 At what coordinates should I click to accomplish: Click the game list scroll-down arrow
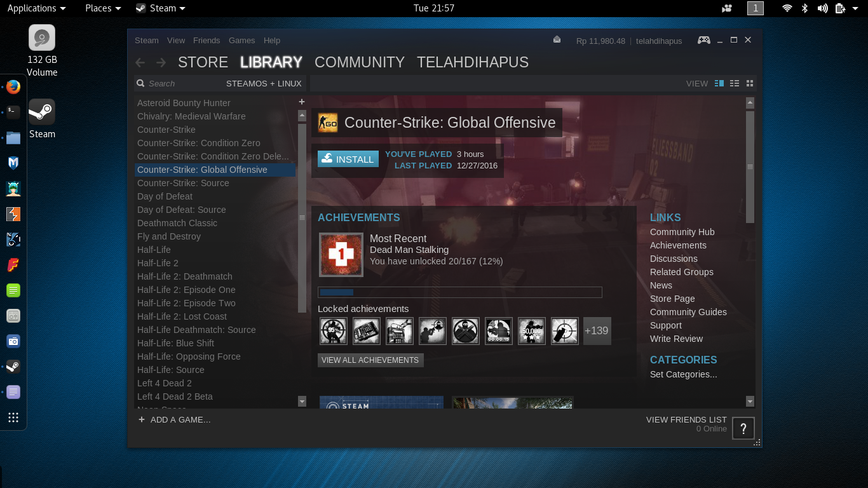(x=302, y=401)
